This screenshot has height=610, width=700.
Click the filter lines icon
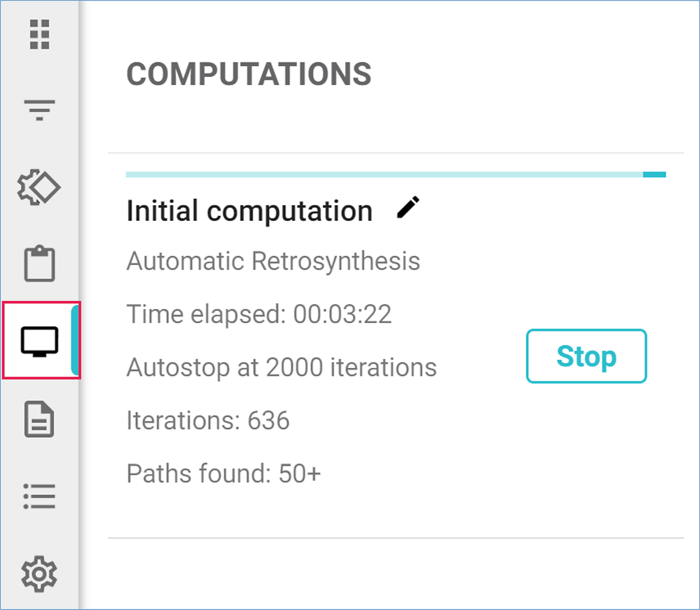tap(39, 109)
